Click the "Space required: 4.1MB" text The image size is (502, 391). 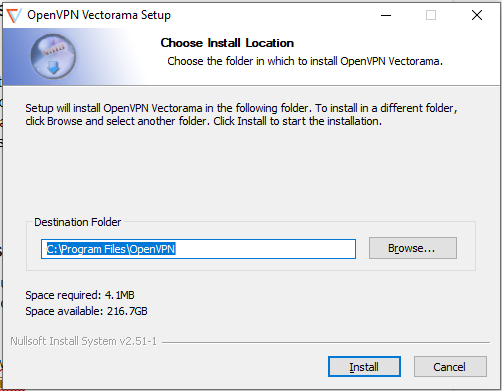(80, 295)
